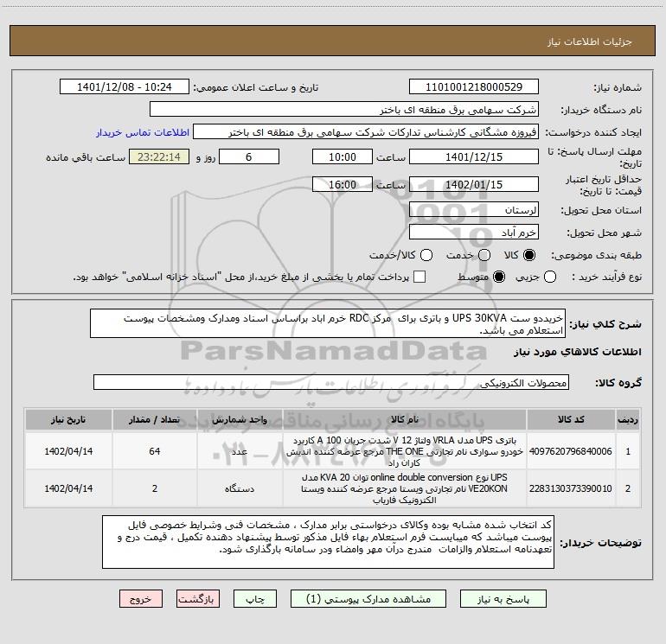Click the اطلاعات کالاهای مورد نیاز heading
The width and height of the screenshot is (666, 644).
[x=578, y=352]
